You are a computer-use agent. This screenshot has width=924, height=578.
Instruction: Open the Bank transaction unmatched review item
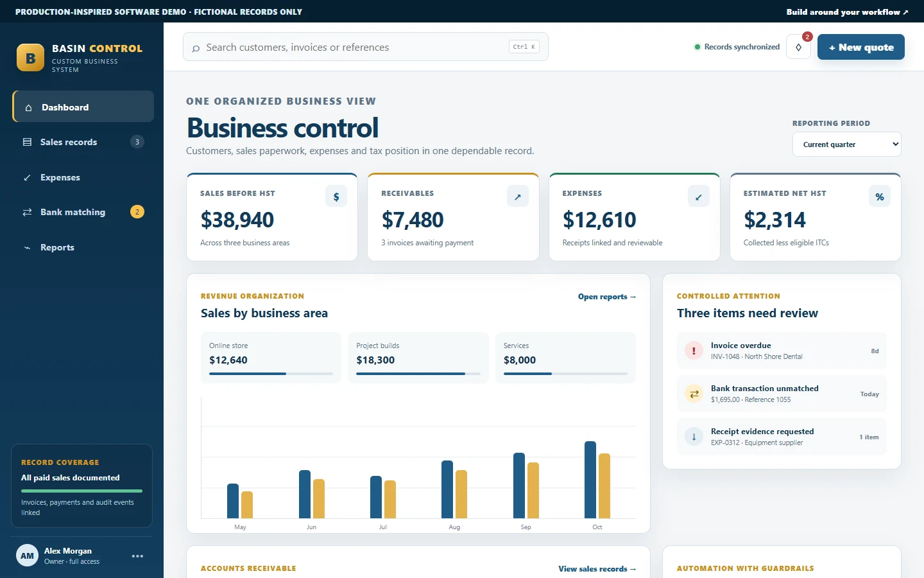[782, 394]
